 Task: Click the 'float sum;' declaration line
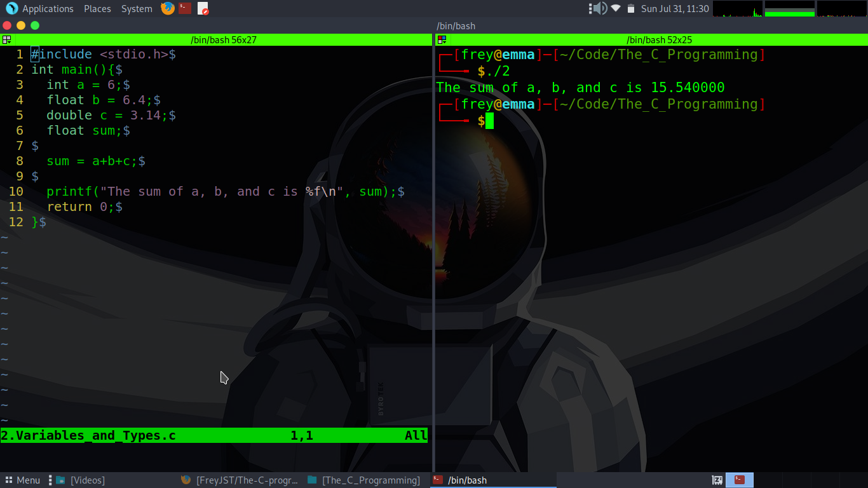click(88, 131)
